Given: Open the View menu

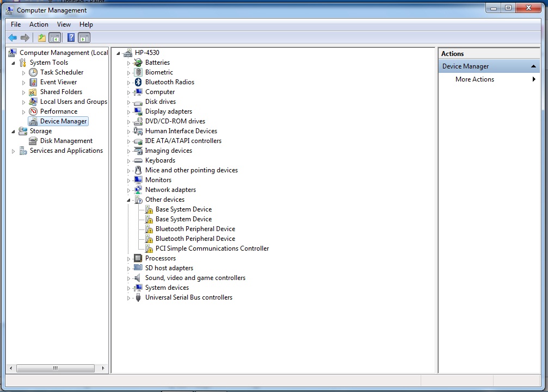Looking at the screenshot, I should click(x=64, y=24).
